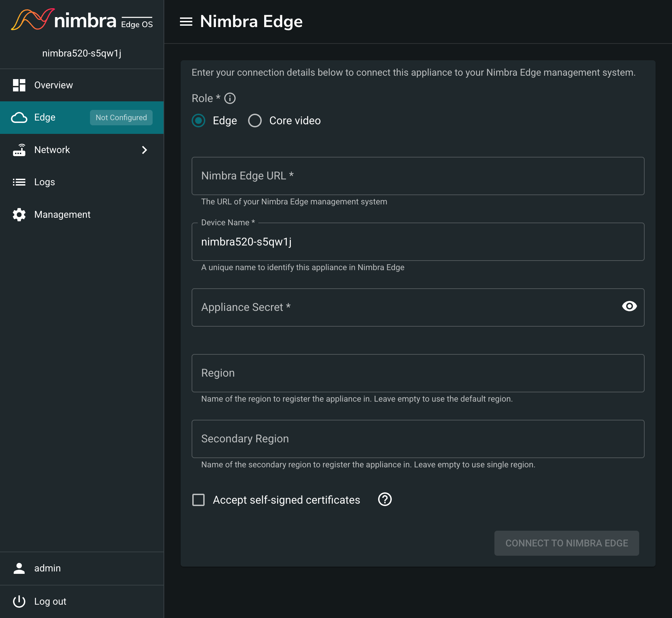Image resolution: width=672 pixels, height=618 pixels.
Task: Click hostname nimbra520-s5qw1j in sidebar
Action: pos(82,53)
